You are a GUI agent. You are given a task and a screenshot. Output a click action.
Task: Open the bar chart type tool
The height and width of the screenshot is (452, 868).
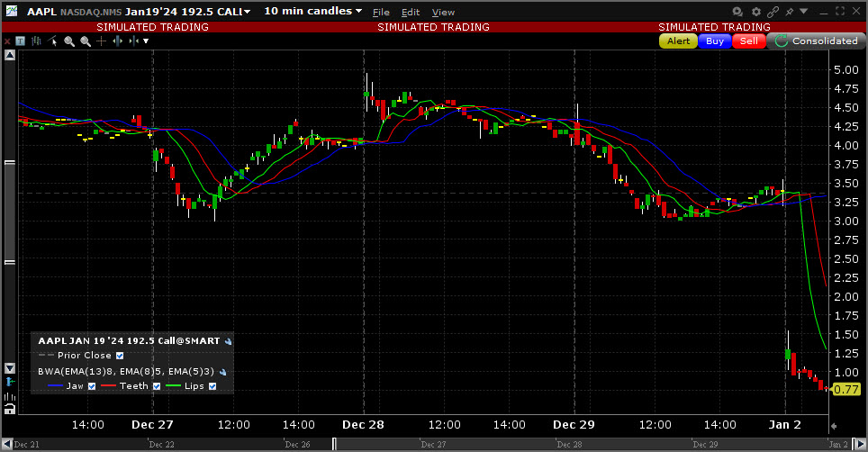coord(37,41)
